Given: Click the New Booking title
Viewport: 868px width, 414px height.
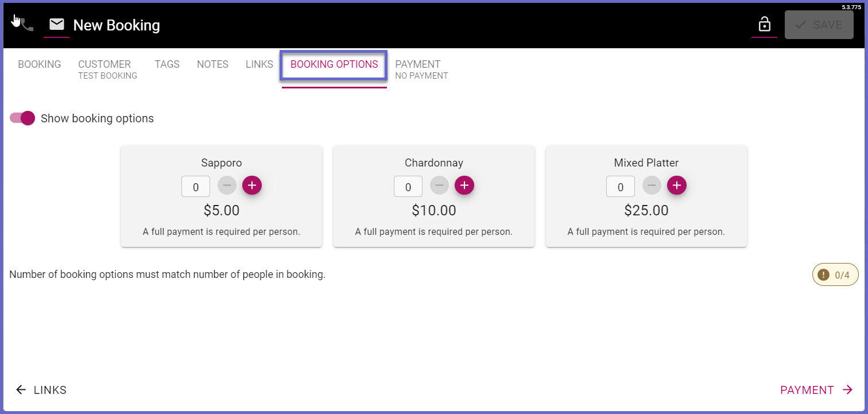Looking at the screenshot, I should coord(117,25).
